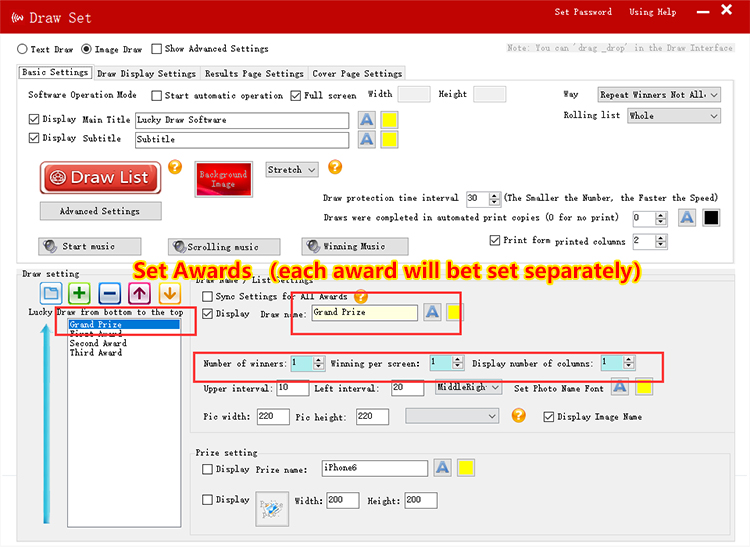
Task: Move award down with orange arrow icon
Action: pyautogui.click(x=169, y=294)
